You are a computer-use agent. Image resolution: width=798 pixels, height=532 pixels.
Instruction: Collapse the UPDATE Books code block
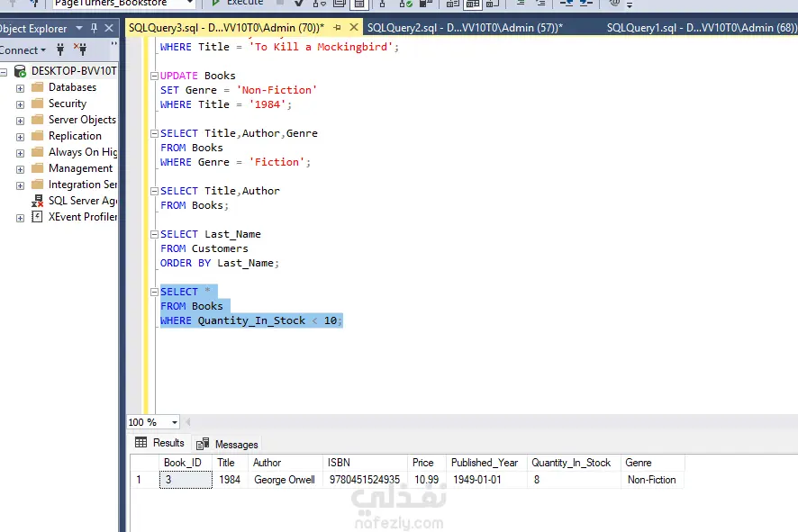154,76
